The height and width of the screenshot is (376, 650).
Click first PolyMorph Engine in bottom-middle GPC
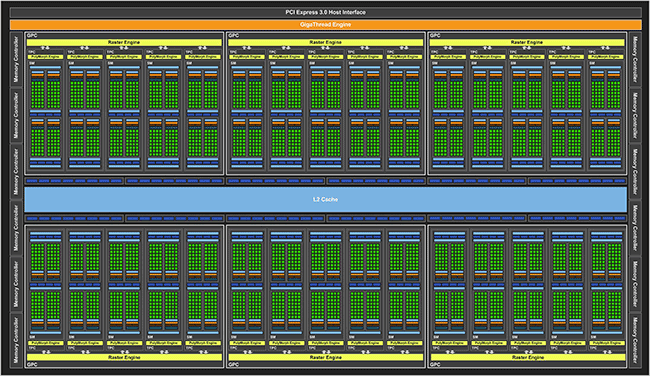click(x=247, y=343)
